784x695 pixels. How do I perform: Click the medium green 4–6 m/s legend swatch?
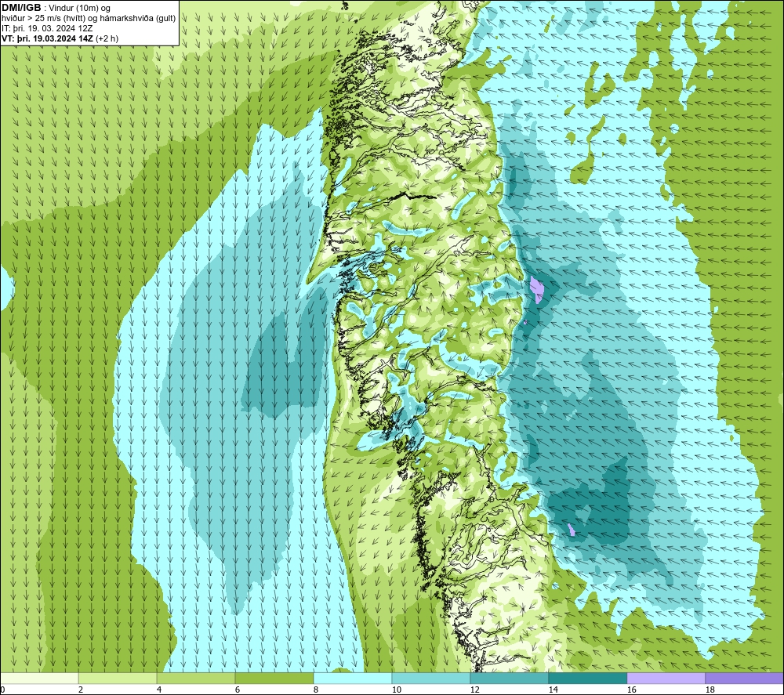(196, 678)
